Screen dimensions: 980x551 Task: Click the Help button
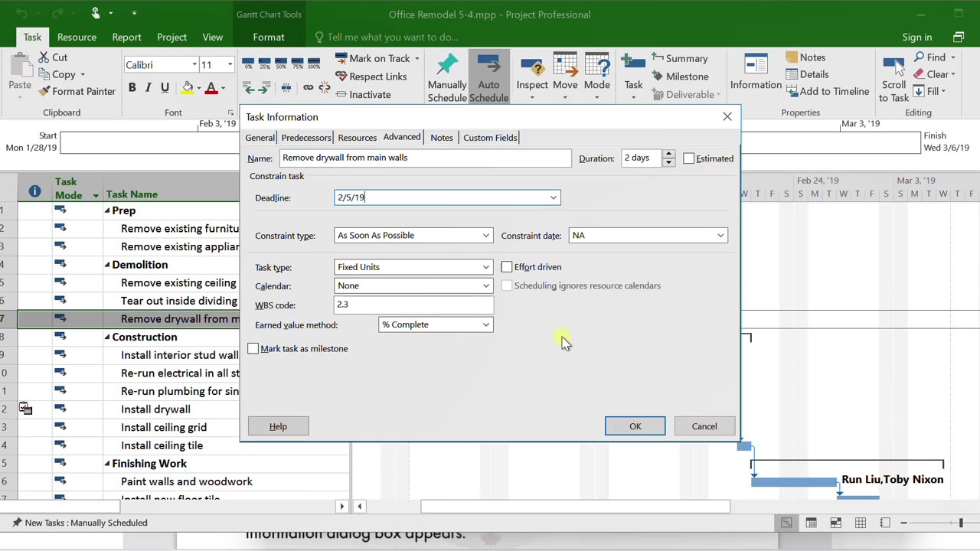coord(278,426)
